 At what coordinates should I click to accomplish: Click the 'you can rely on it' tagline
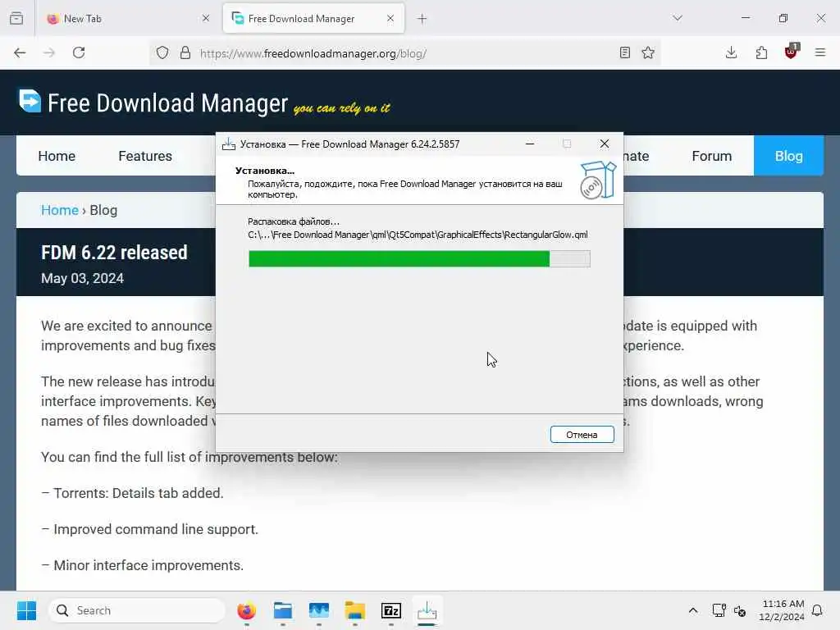click(x=342, y=107)
